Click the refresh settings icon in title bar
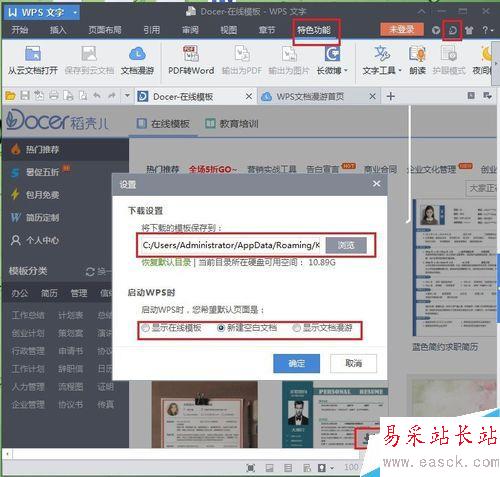Image resolution: width=500 pixels, height=477 pixels. (452, 30)
